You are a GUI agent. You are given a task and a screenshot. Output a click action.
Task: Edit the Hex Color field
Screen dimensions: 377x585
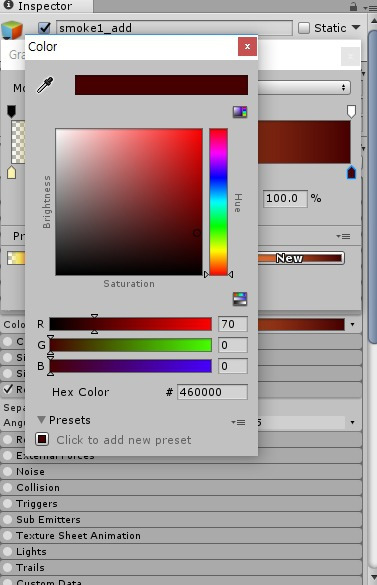(212, 392)
